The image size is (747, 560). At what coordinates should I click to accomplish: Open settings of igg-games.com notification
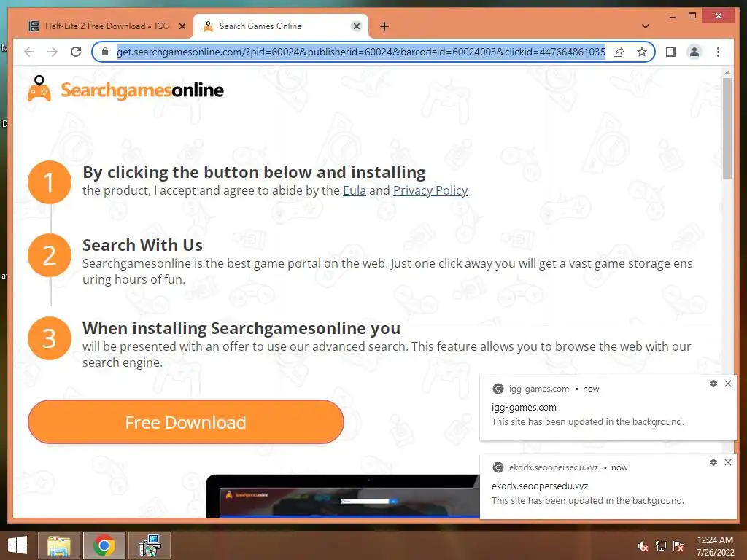pyautogui.click(x=713, y=384)
